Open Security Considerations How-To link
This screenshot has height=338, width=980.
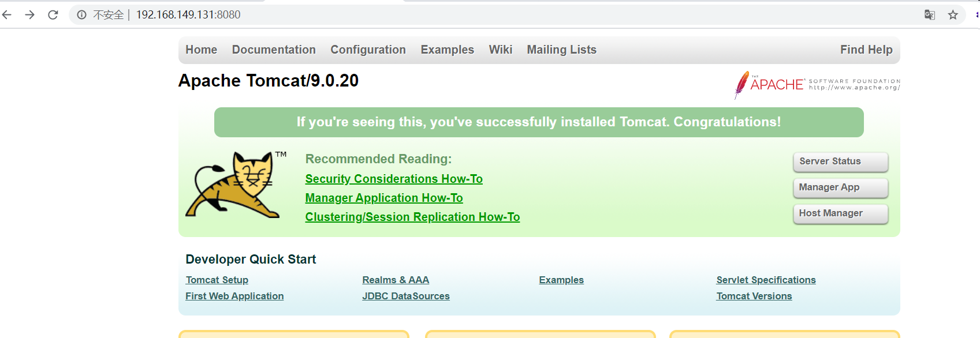pyautogui.click(x=394, y=179)
